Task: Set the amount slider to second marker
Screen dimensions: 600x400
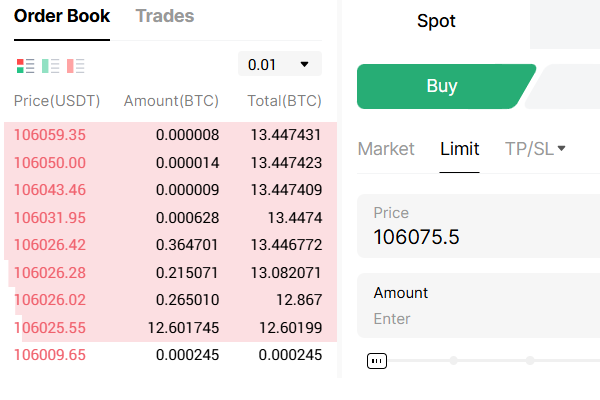Action: 528,360
